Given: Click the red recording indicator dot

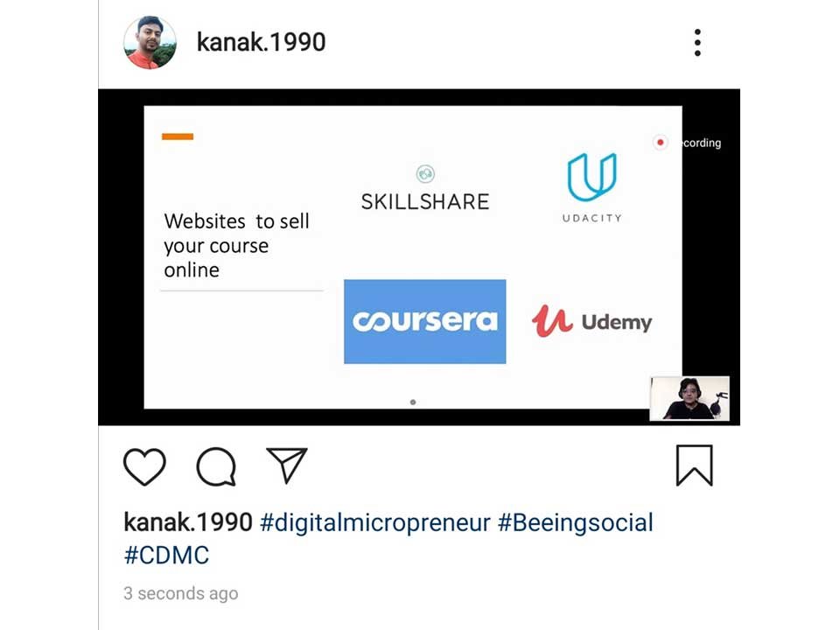Looking at the screenshot, I should coord(660,143).
